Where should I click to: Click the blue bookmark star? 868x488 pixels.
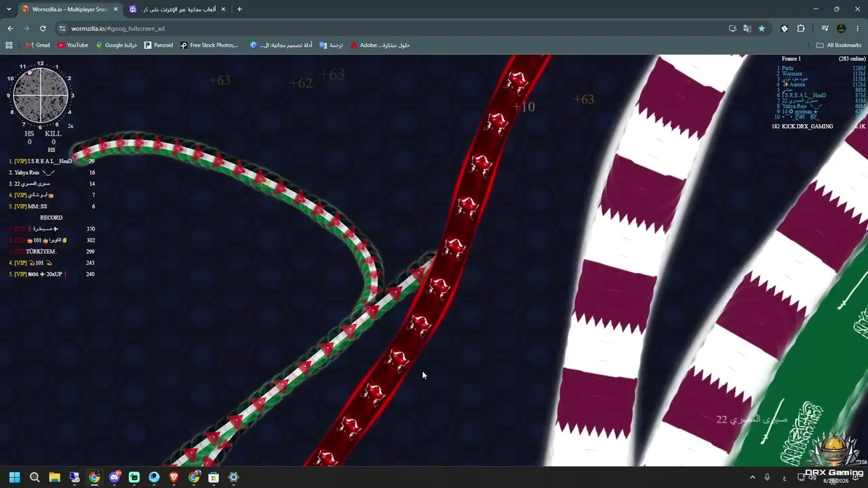pos(762,28)
